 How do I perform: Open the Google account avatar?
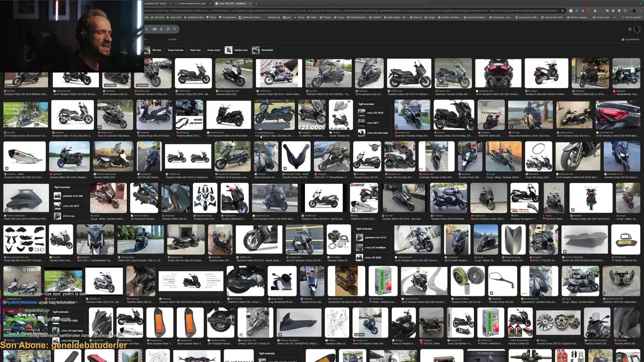tap(637, 29)
